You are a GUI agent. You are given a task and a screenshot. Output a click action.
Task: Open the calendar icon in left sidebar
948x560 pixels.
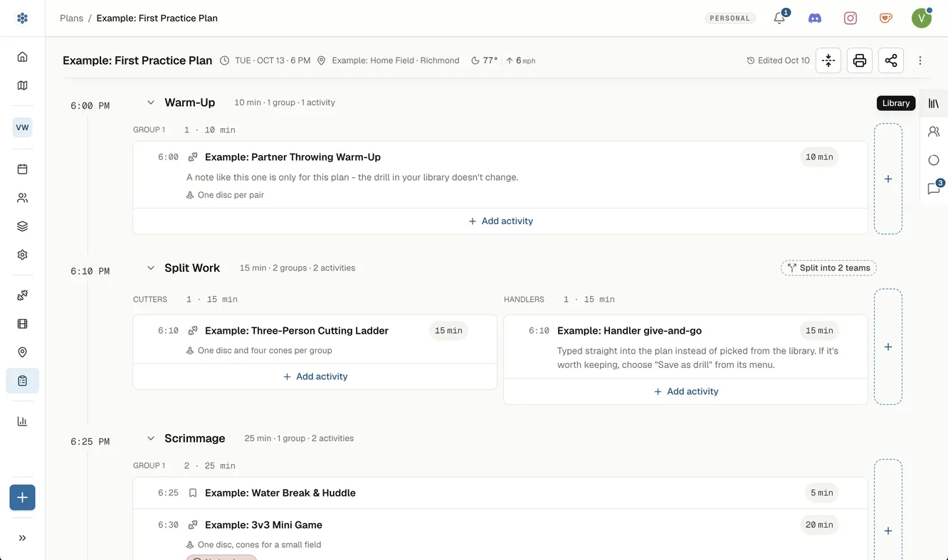22,169
